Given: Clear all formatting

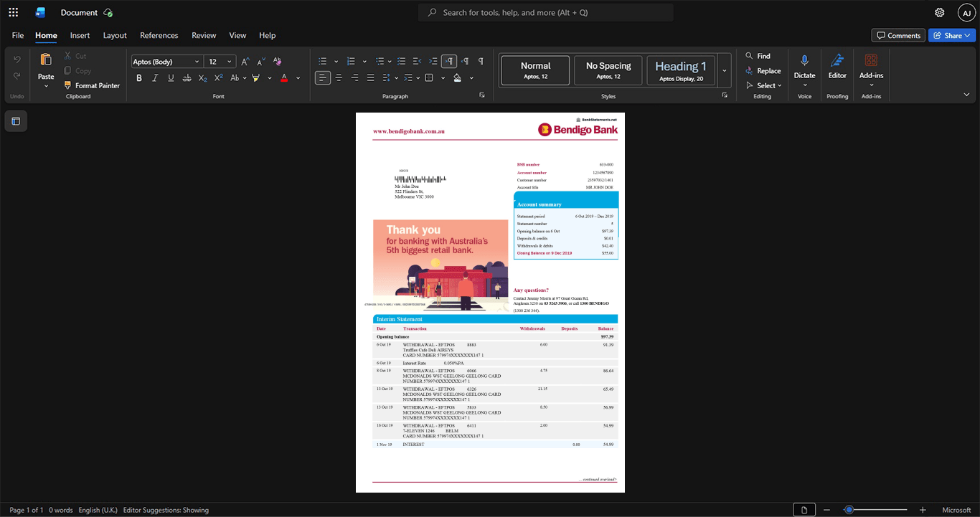Looking at the screenshot, I should coord(278,62).
